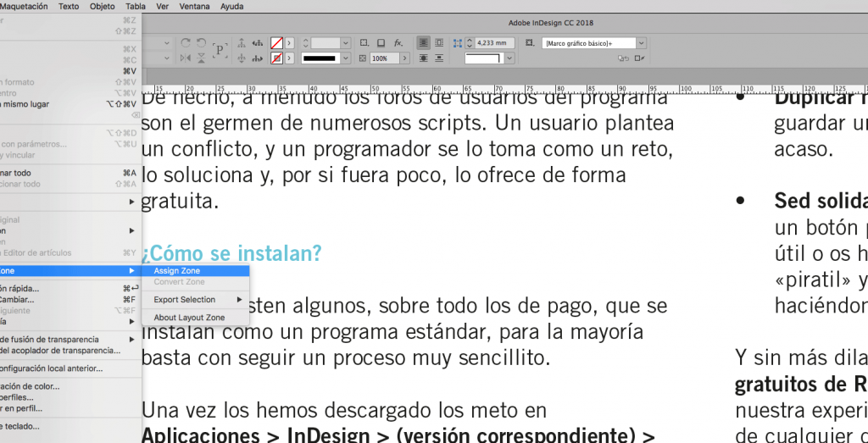Click the Select next object icon
The image size is (868, 443).
click(x=258, y=58)
